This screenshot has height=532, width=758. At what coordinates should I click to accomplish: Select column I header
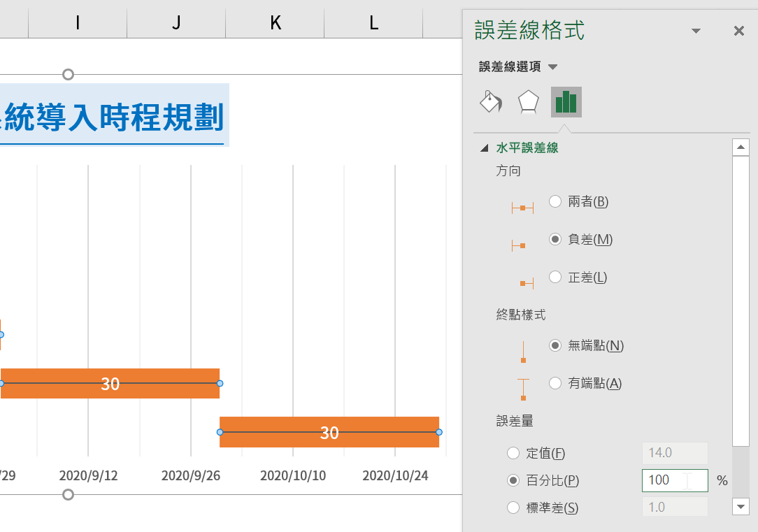[x=78, y=22]
